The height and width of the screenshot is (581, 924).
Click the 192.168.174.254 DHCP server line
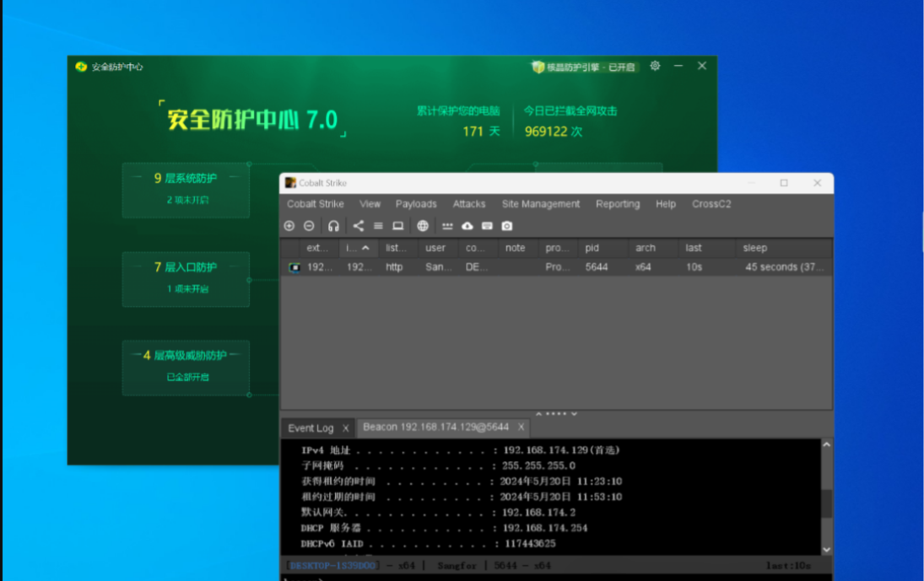(445, 528)
